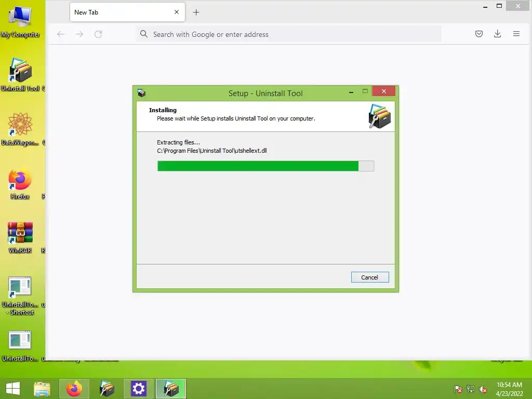532x399 pixels.
Task: Minimize the Firefox window
Action: (485, 6)
